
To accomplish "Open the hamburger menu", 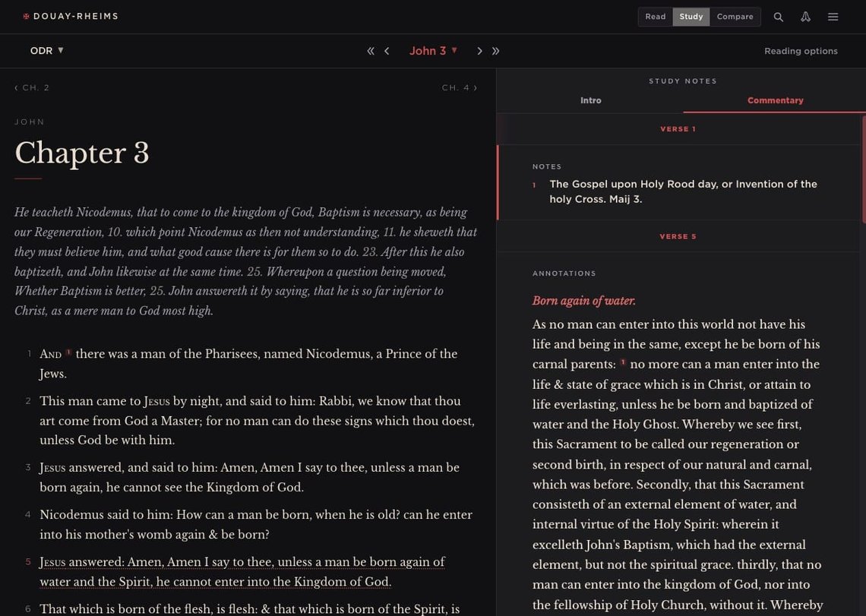I will 833,17.
